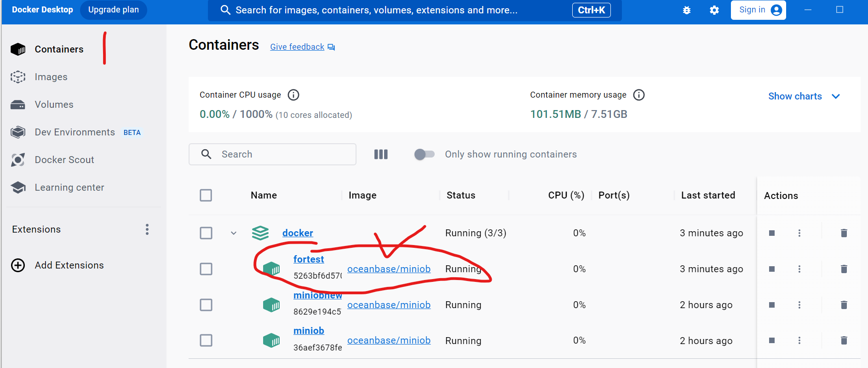
Task: Click the Sign in button
Action: (758, 10)
